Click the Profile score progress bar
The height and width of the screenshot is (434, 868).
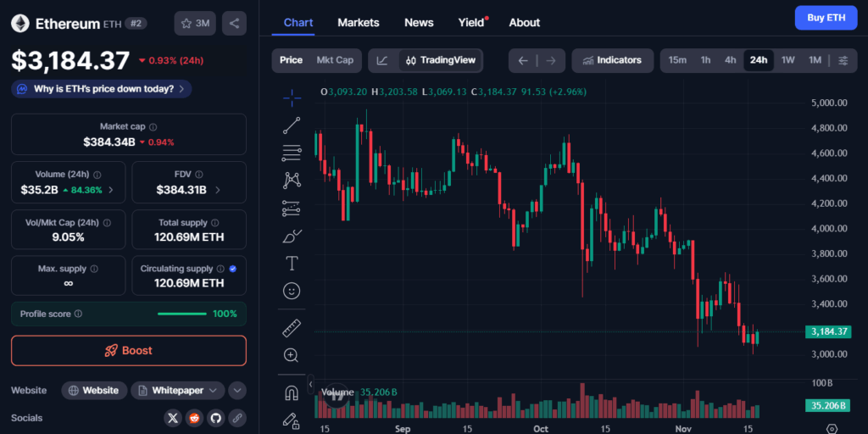(182, 314)
